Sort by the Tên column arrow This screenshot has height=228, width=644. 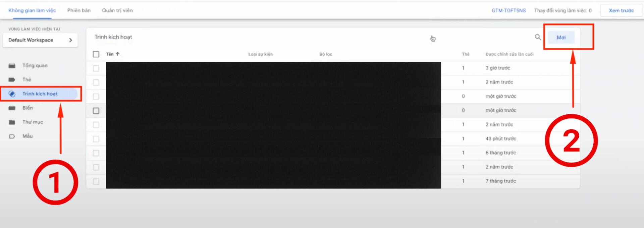(x=117, y=54)
